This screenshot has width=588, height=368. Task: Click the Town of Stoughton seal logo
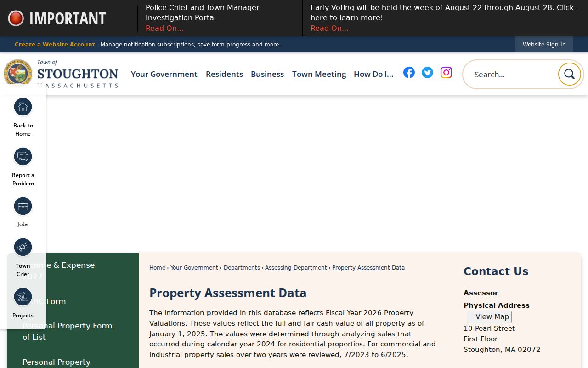tap(18, 73)
